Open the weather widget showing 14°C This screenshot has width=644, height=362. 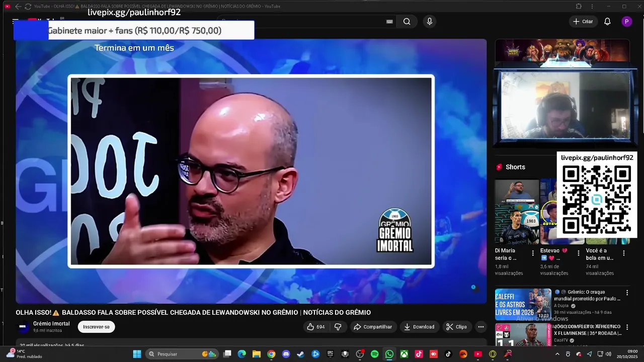[x=24, y=354]
